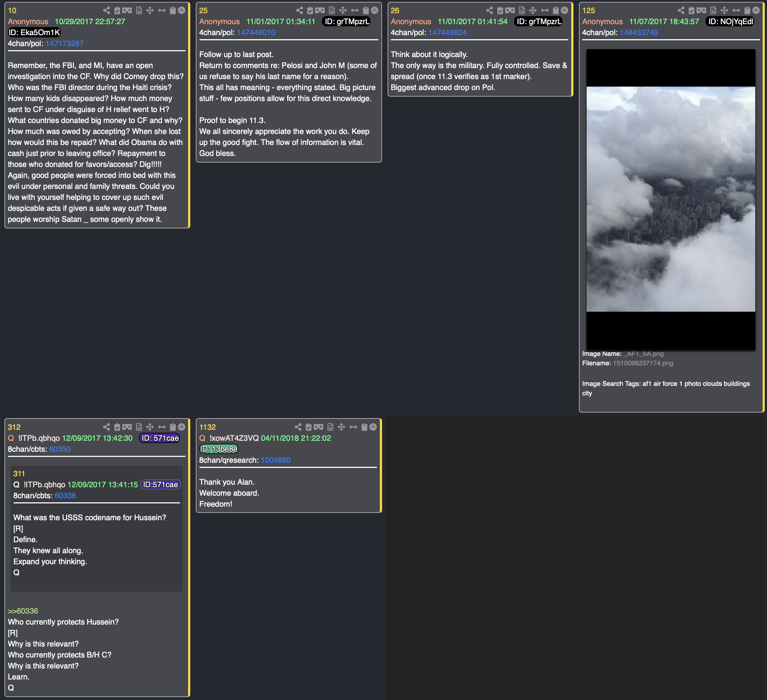Click ID grTMpzrL badge on post 26
The image size is (767, 700).
(x=539, y=21)
